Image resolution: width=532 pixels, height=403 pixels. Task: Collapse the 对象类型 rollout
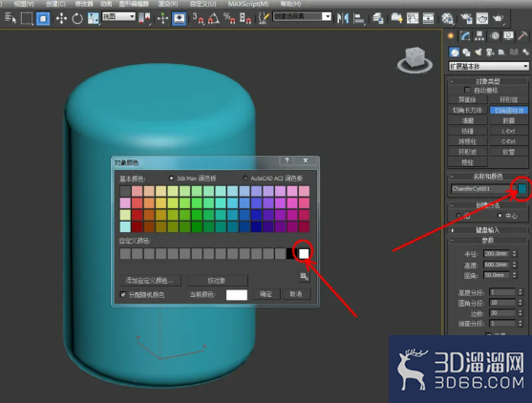pos(488,81)
